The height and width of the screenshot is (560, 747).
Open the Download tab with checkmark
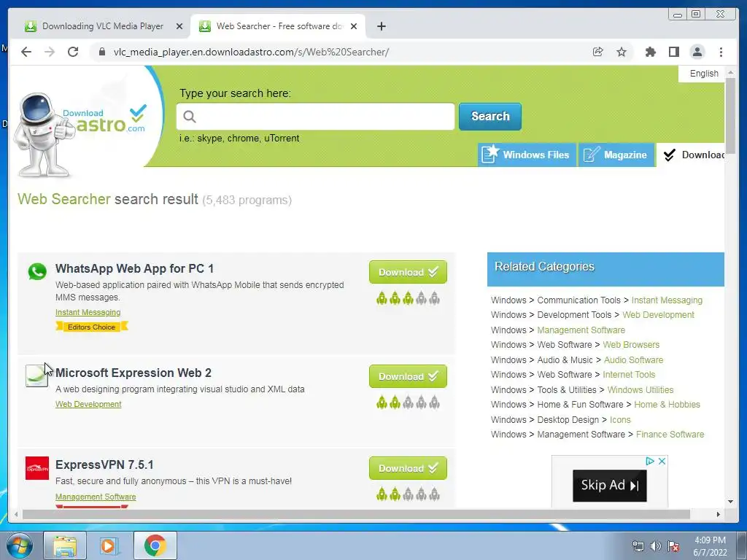[691, 155]
